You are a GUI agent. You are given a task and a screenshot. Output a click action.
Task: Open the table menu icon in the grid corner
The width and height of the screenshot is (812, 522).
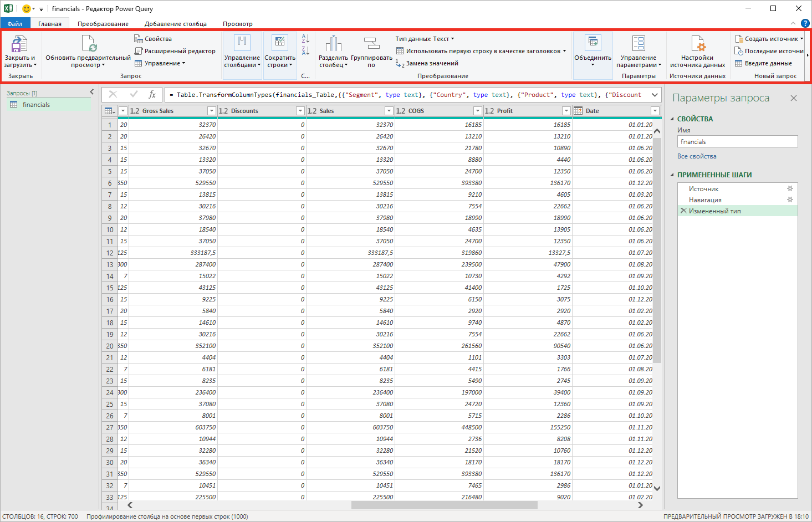(x=110, y=111)
